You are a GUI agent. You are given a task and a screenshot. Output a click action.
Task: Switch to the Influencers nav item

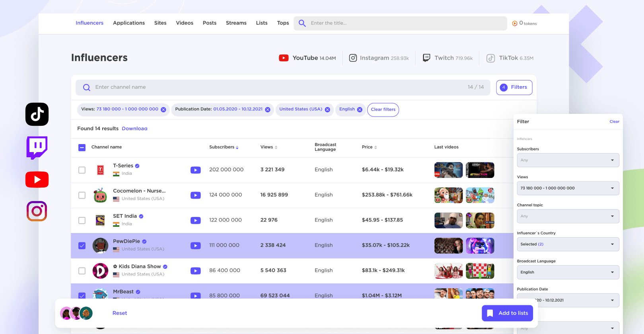(89, 23)
